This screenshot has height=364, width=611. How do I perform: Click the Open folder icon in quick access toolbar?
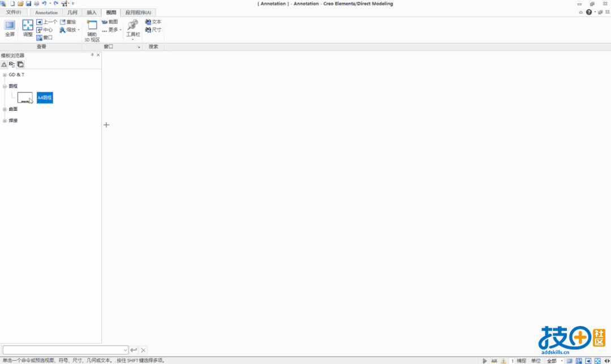20,3
